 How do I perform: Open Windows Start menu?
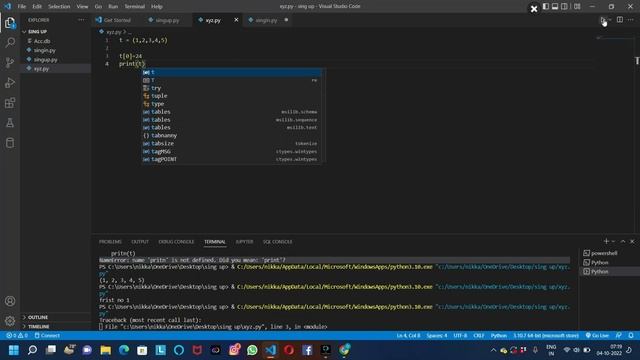(x=14, y=350)
